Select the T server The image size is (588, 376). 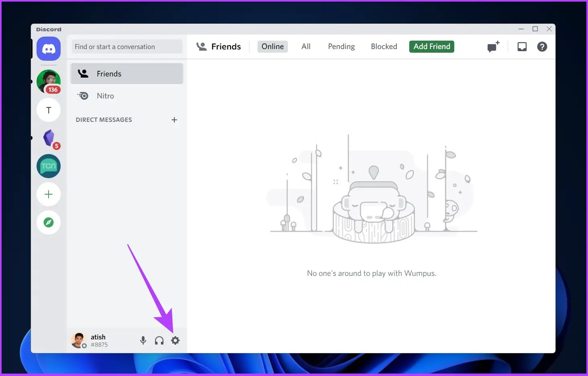[x=49, y=110]
